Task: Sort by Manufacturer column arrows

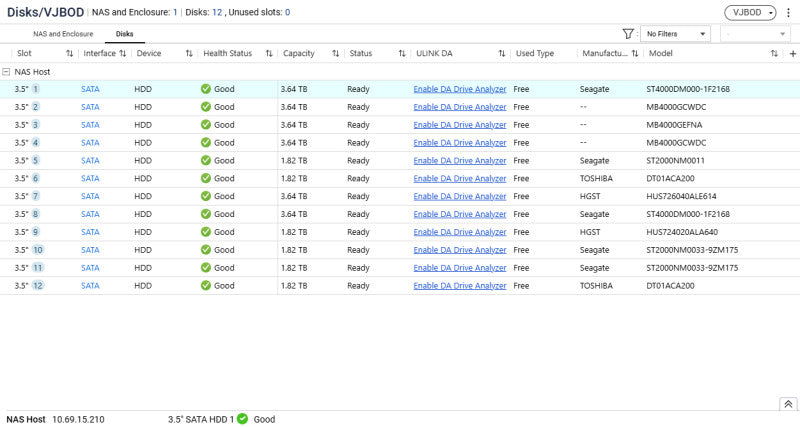Action: 635,54
